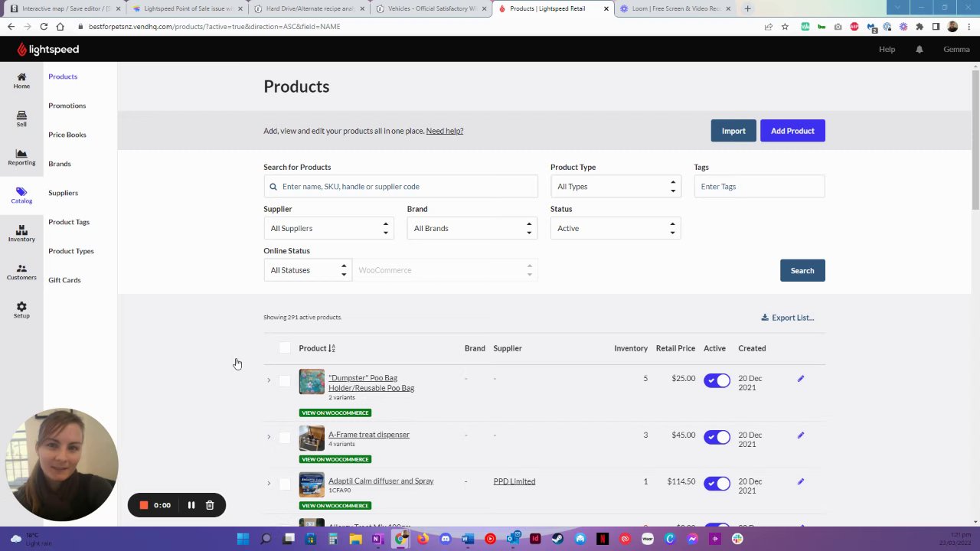Check the Adaptil Calm diffuser row checkbox
The width and height of the screenshot is (980, 551).
point(285,484)
